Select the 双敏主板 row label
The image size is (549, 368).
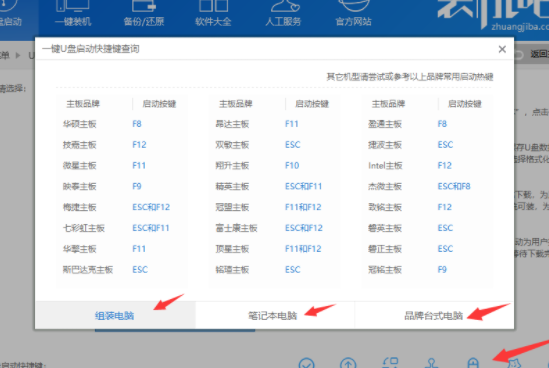[x=232, y=145]
